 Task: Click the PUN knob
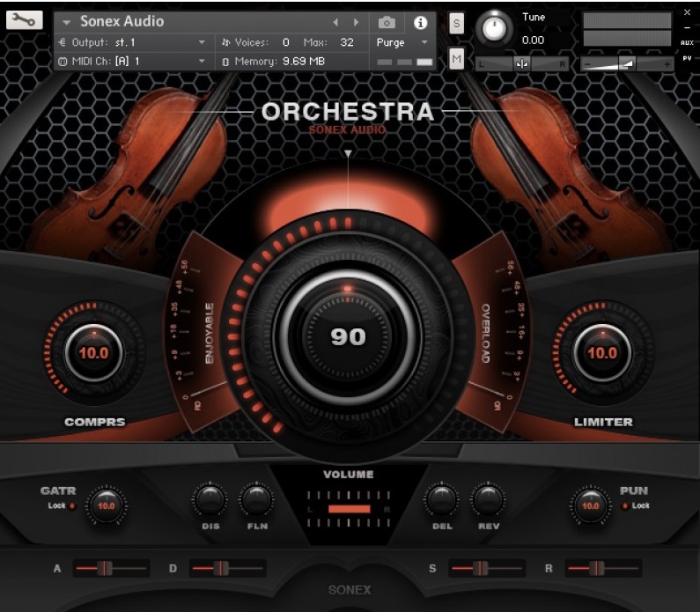click(590, 505)
